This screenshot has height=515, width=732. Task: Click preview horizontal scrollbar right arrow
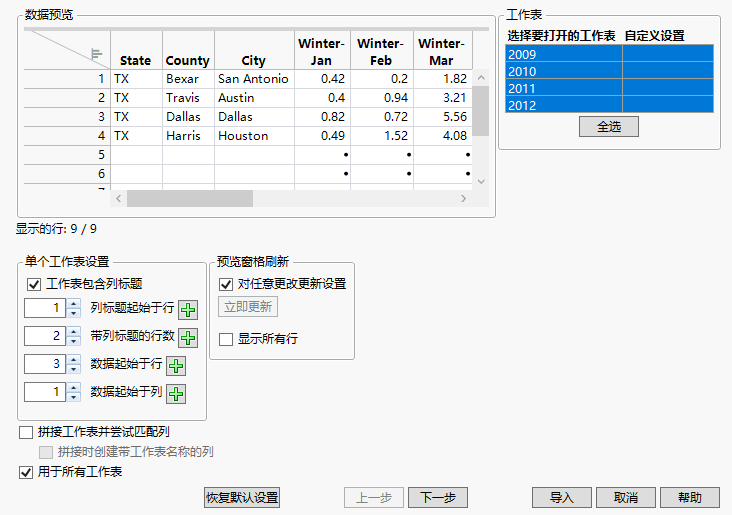point(463,198)
